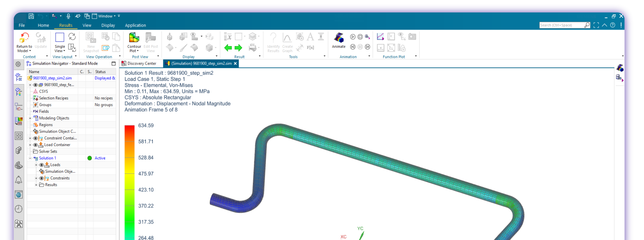Click the red top of the stress color bar
The height and width of the screenshot is (240, 644).
point(129,128)
